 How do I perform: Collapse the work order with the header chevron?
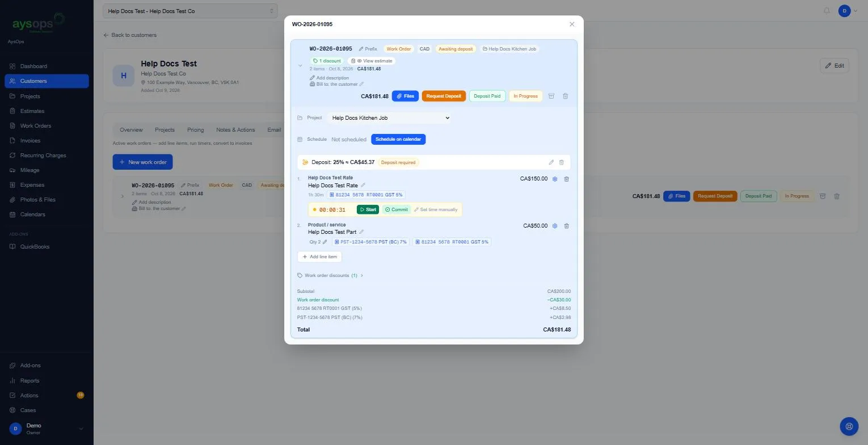click(300, 66)
